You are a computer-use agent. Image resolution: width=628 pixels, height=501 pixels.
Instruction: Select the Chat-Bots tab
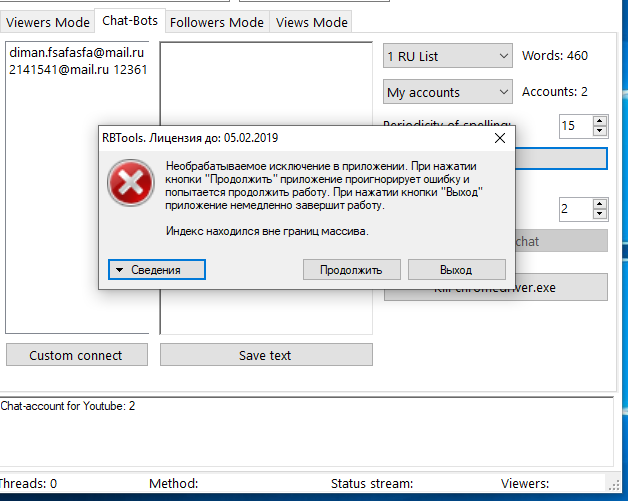(130, 21)
